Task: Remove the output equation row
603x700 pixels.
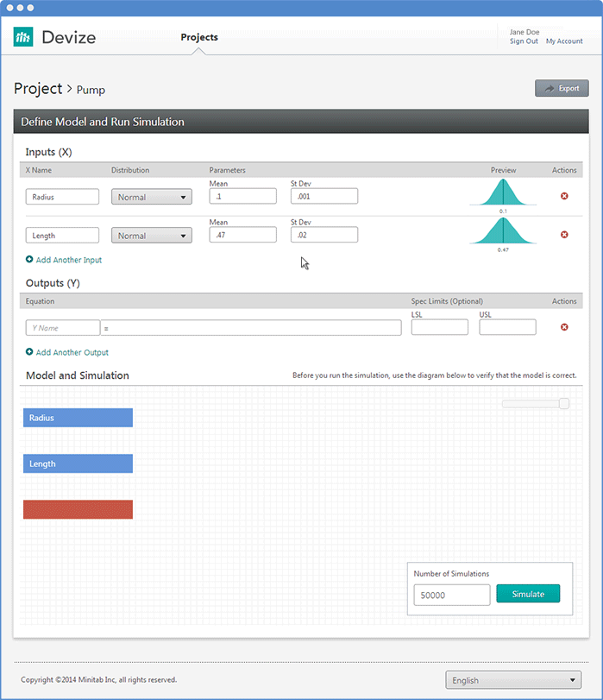Action: (x=564, y=327)
